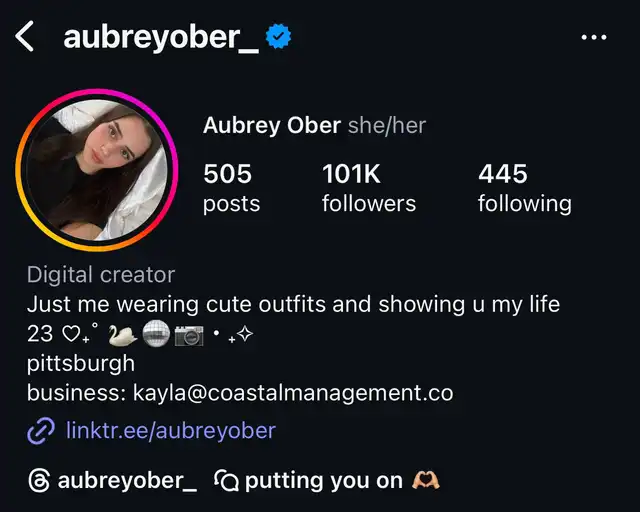Image resolution: width=640 pixels, height=512 pixels.
Task: Open the 'putting you on' channel
Action: 324,481
